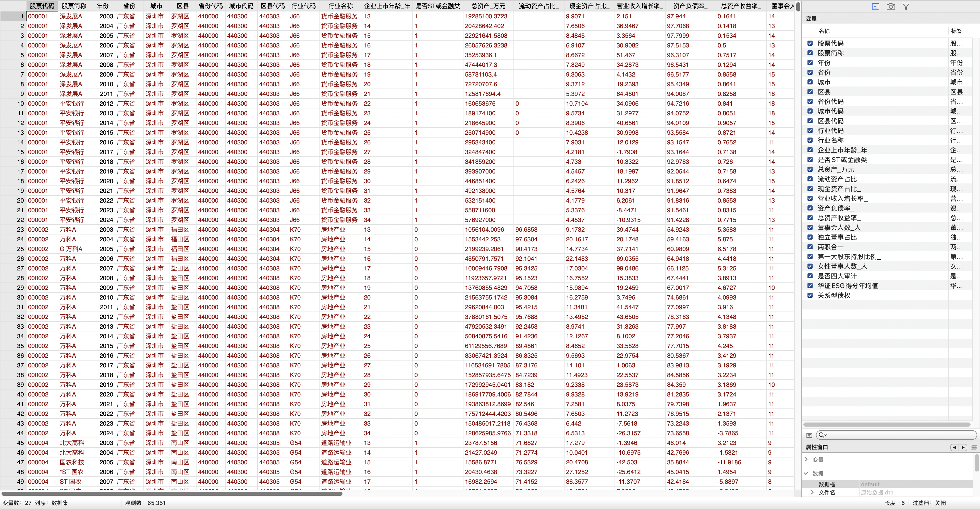
Task: Click the variables panel view icon
Action: pos(875,6)
